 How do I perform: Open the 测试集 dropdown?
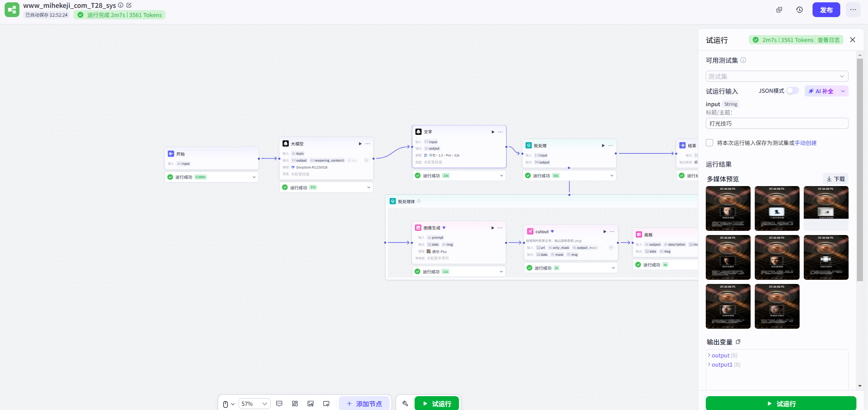point(776,76)
